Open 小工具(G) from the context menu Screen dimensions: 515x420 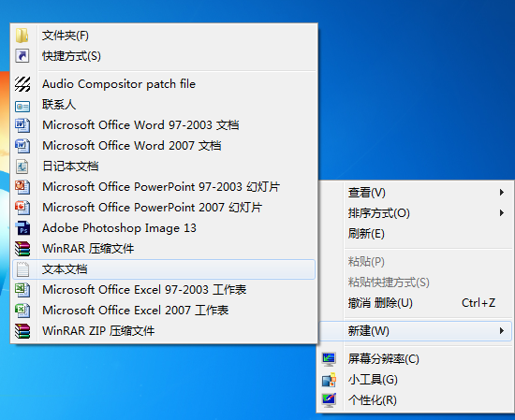pos(415,380)
